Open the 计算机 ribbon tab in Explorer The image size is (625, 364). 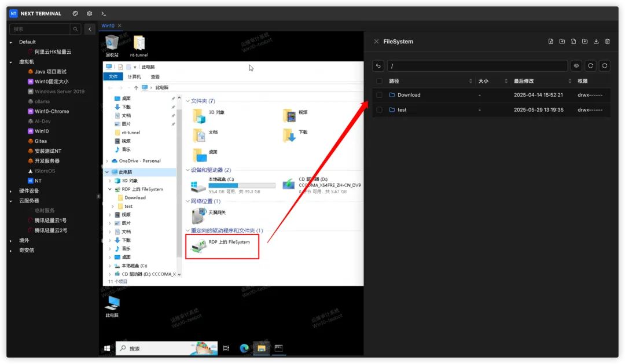click(134, 76)
